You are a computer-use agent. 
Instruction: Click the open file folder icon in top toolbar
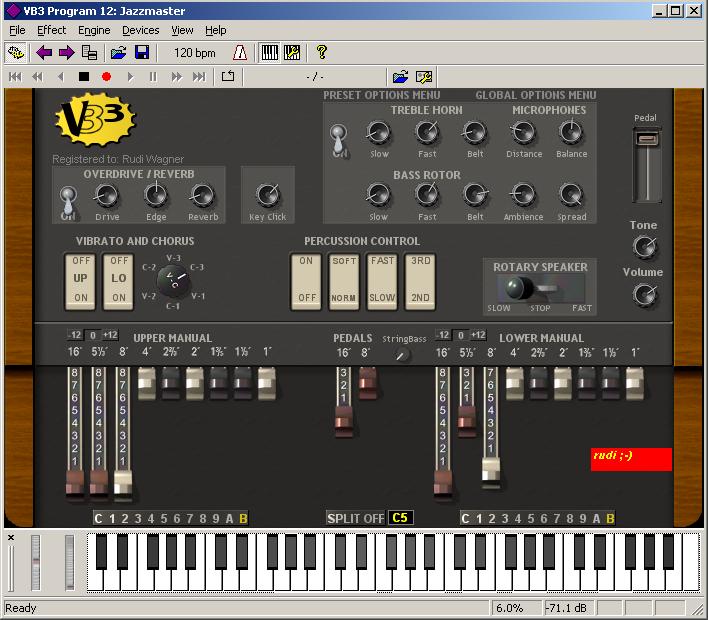click(x=118, y=53)
